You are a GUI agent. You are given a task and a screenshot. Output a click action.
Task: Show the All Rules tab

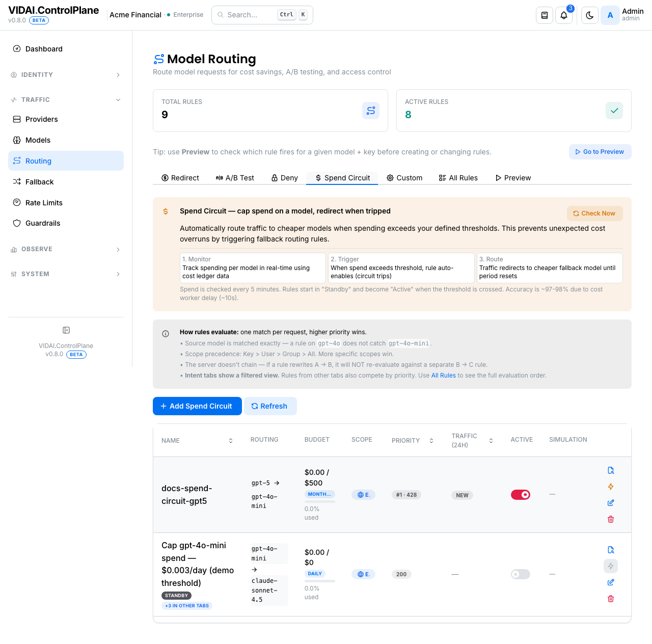point(458,178)
